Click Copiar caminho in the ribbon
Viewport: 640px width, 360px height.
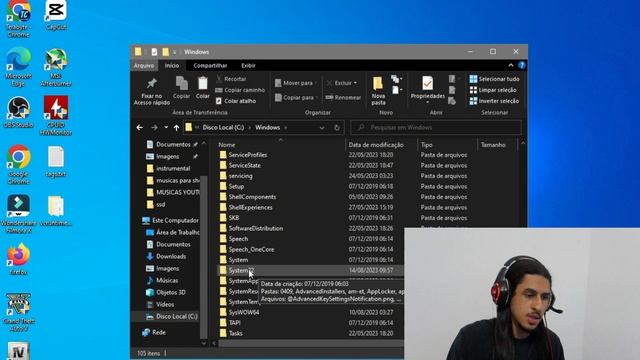point(240,90)
